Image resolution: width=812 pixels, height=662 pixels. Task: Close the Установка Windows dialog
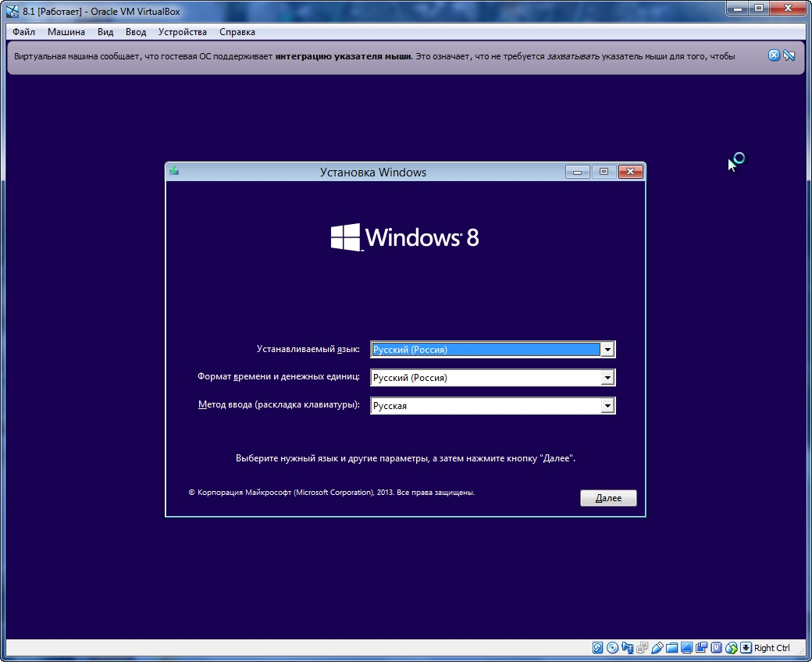(630, 171)
